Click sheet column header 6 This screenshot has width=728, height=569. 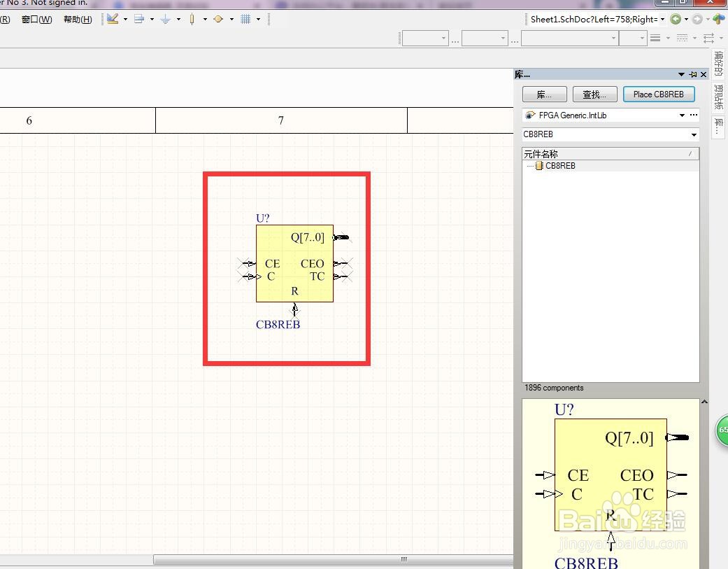29,120
